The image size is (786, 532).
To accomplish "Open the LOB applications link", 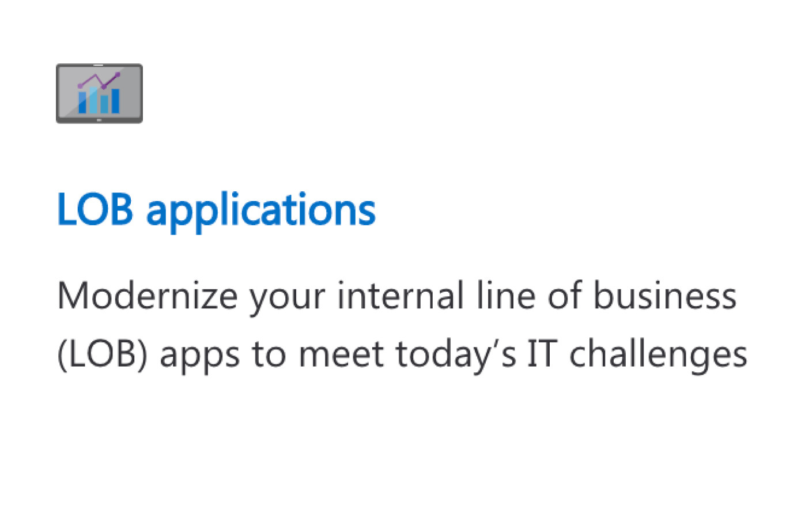I will click(216, 210).
